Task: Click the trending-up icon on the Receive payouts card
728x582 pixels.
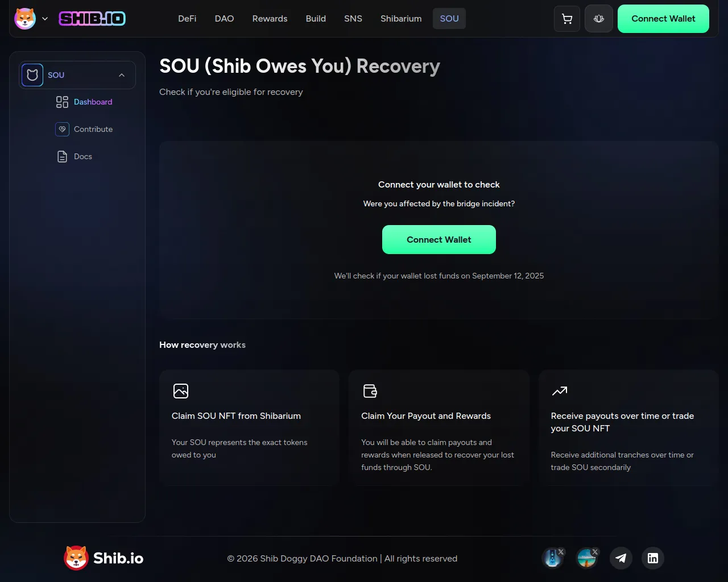Action: pyautogui.click(x=560, y=391)
